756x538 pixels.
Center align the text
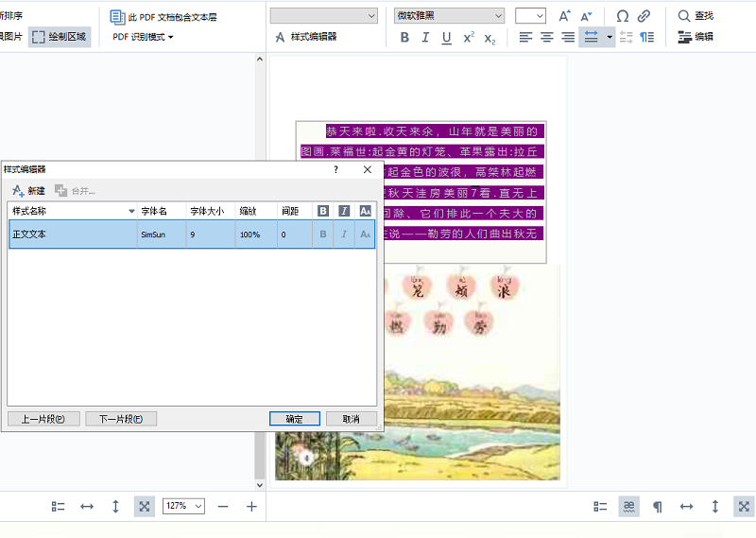(x=547, y=37)
